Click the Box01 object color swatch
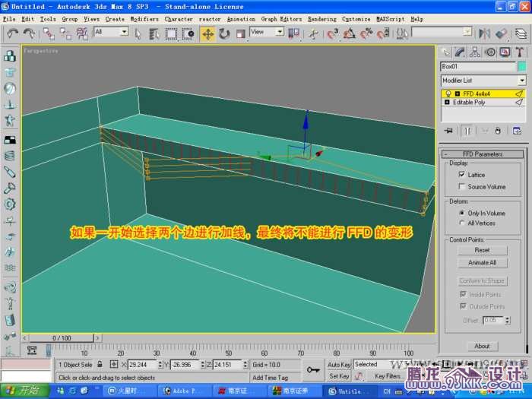Image resolution: width=532 pixels, height=399 pixels. click(522, 67)
